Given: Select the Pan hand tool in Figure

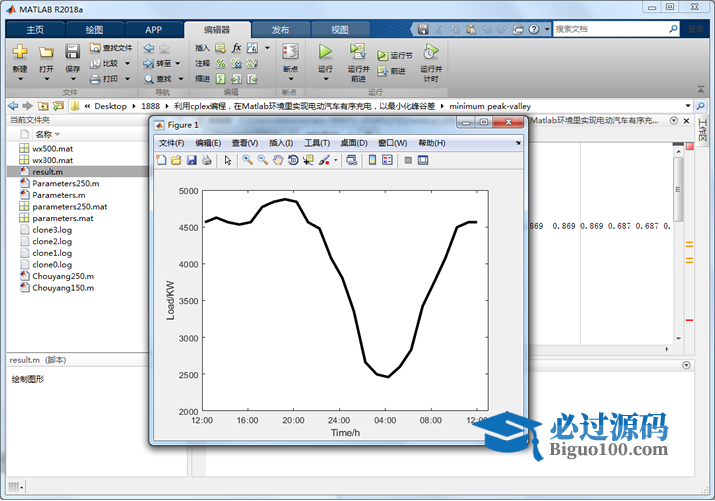Looking at the screenshot, I should pos(278,160).
